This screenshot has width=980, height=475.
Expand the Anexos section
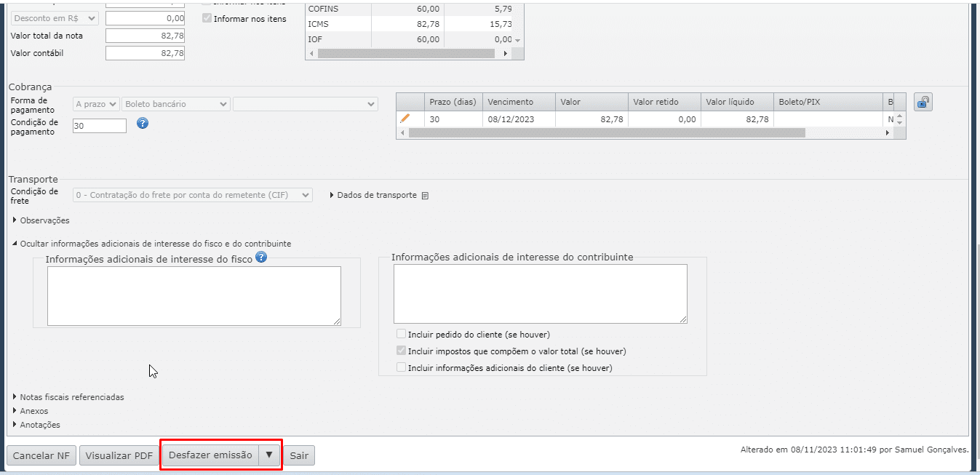tap(30, 411)
